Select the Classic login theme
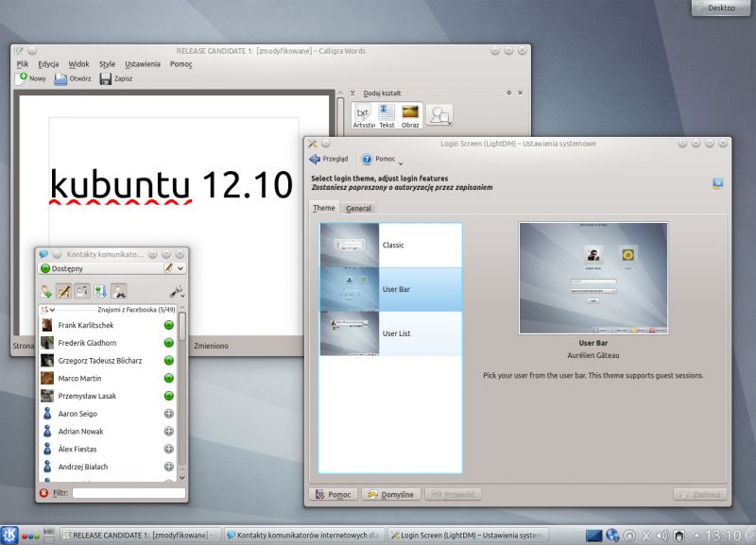 coord(390,246)
